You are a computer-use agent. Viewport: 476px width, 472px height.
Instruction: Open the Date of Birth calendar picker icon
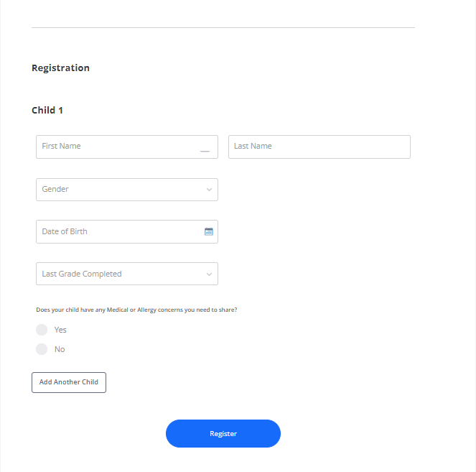(209, 231)
